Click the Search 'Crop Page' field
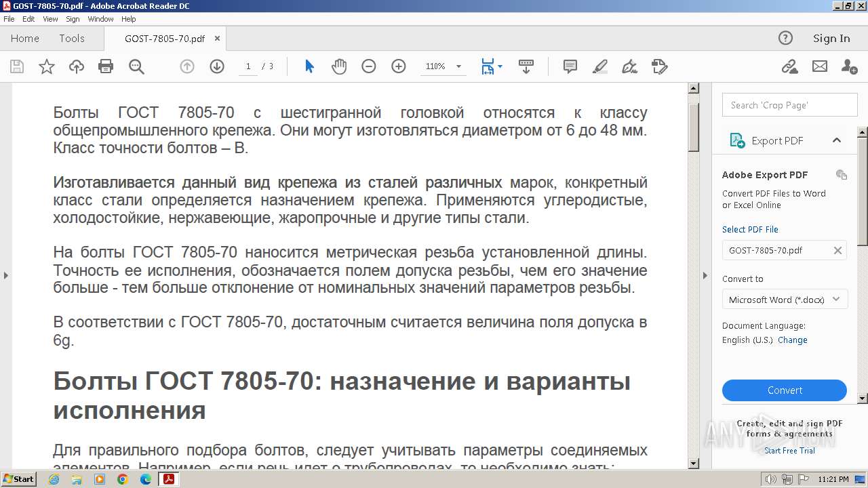This screenshot has width=868, height=488. [x=790, y=105]
